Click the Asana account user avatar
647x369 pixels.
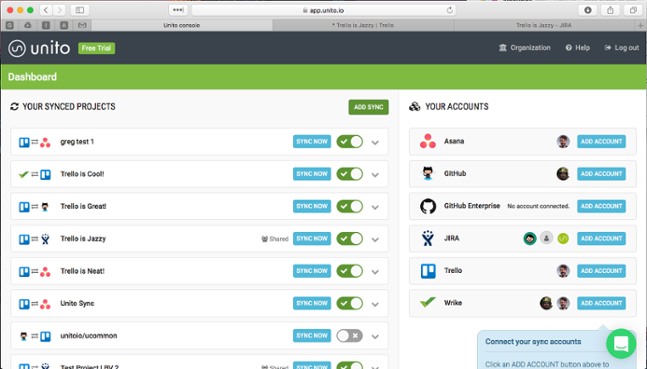[563, 141]
